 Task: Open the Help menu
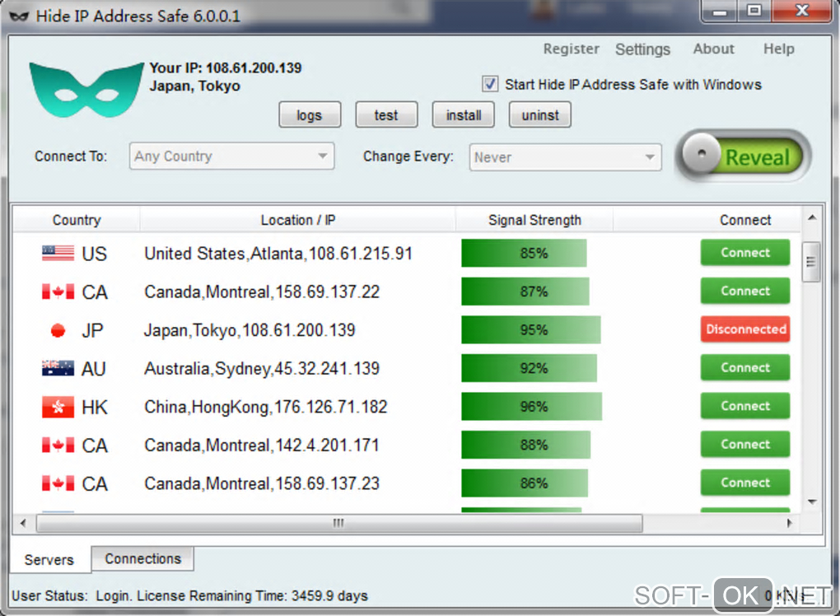pos(778,49)
